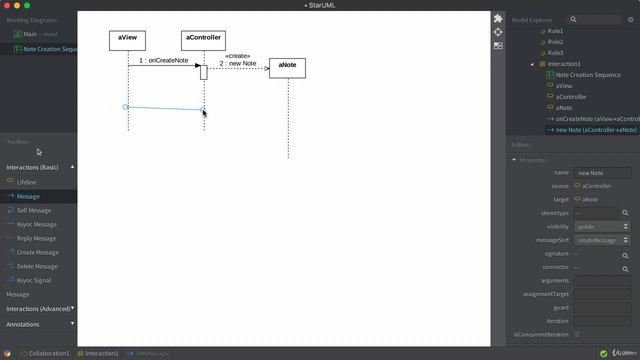Click the assignmentTarget input field
Viewport: 640px width, 360px height.
coord(602,294)
